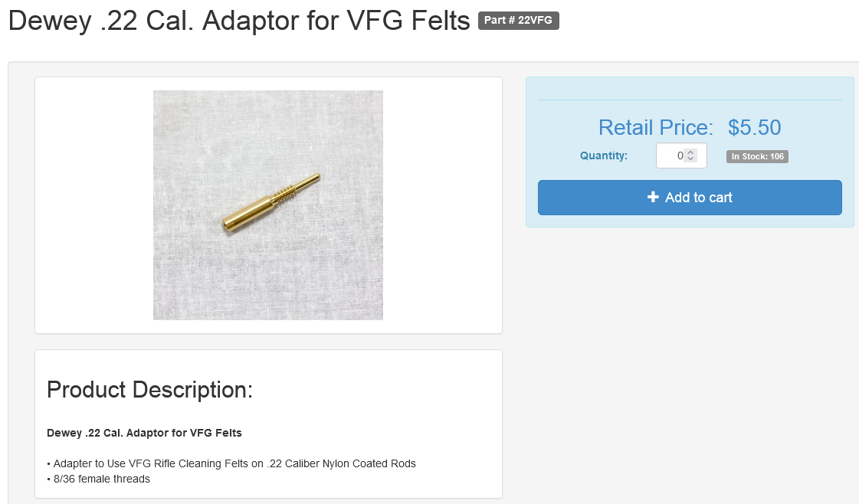Select the Retail Price label
Image resolution: width=859 pixels, height=504 pixels.
click(x=656, y=128)
